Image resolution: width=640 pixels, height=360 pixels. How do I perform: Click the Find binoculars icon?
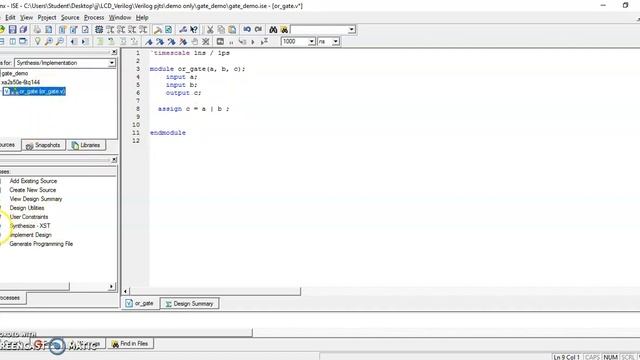(x=273, y=29)
